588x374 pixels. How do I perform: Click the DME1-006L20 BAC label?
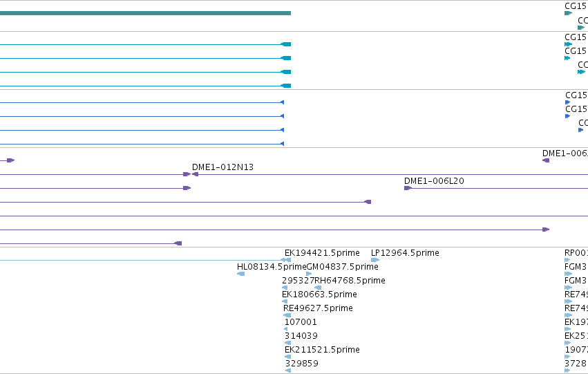click(434, 181)
